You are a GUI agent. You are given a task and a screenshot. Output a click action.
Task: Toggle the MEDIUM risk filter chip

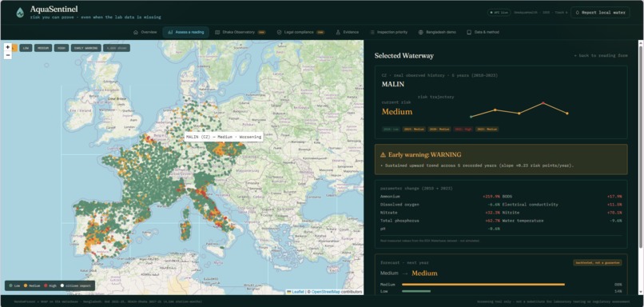point(43,48)
